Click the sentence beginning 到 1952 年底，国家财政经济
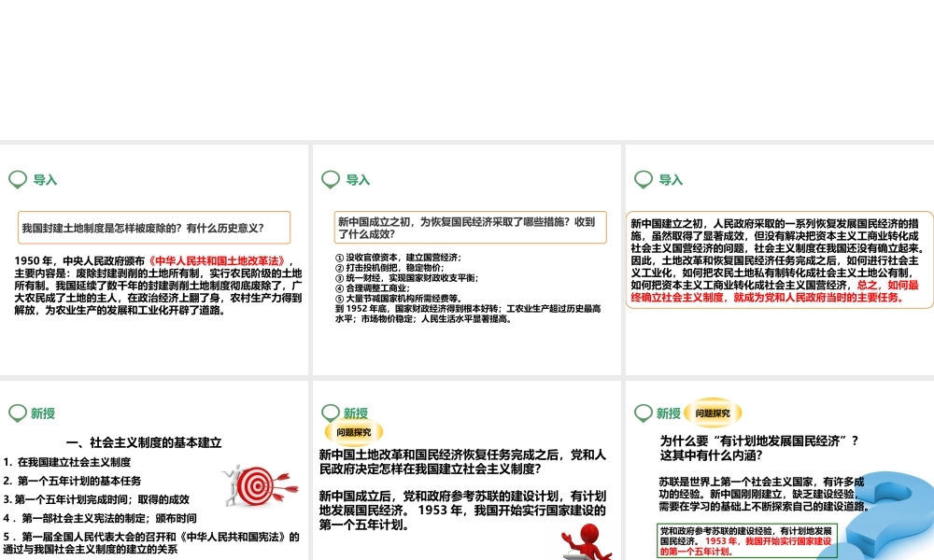934x560 pixels. (468, 314)
